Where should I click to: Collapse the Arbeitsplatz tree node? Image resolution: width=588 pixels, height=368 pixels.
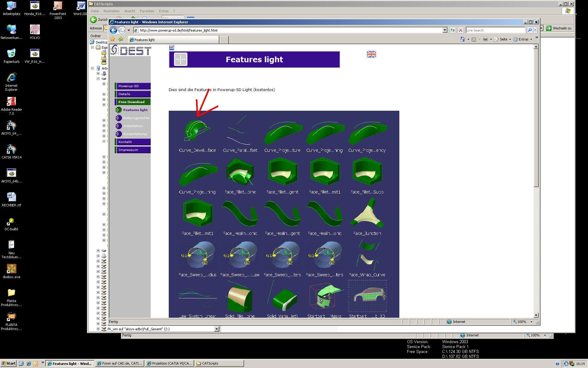(92, 68)
